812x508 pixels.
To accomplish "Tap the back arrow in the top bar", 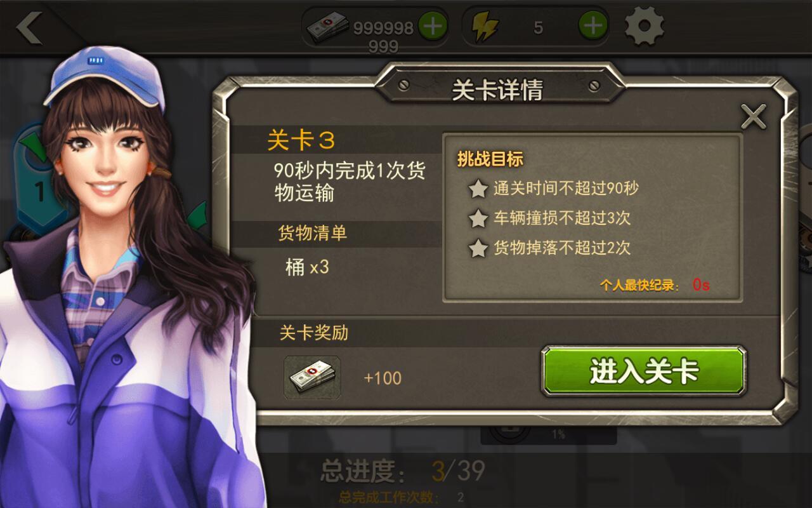I will click(x=30, y=27).
